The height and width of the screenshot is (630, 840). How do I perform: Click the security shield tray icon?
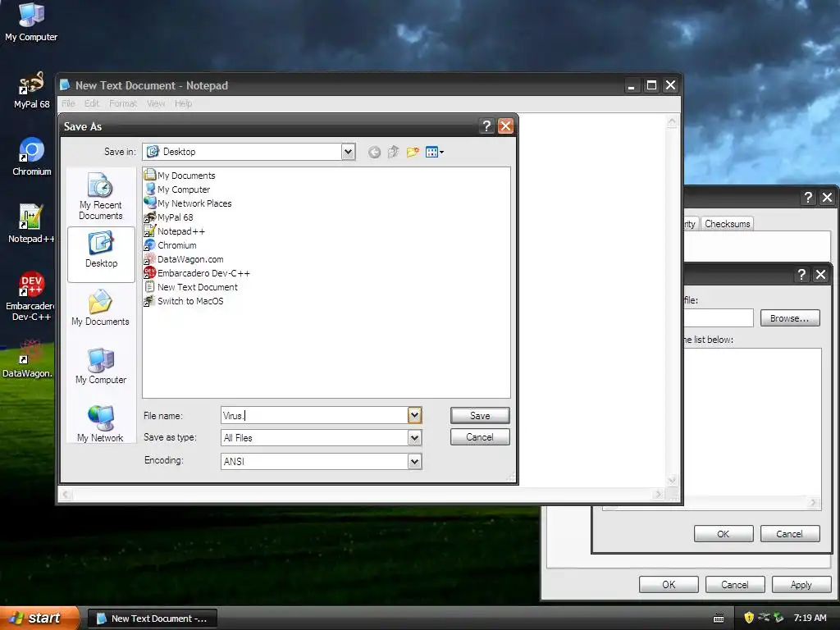749,618
